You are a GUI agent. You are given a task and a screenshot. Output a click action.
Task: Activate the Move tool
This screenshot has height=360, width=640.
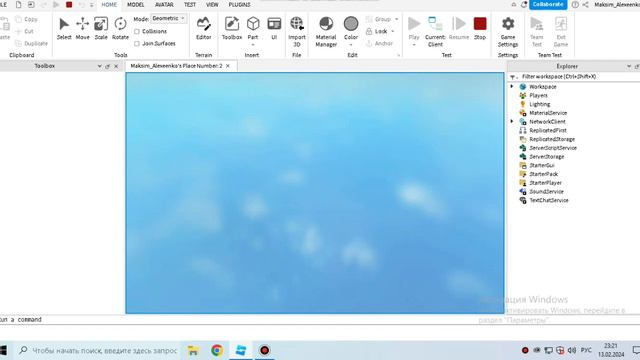(82, 28)
